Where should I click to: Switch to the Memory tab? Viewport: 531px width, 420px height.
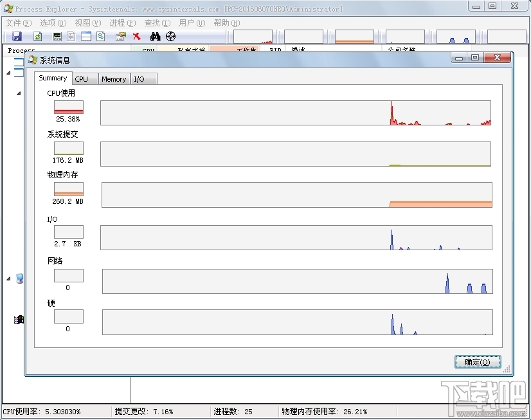tap(113, 78)
